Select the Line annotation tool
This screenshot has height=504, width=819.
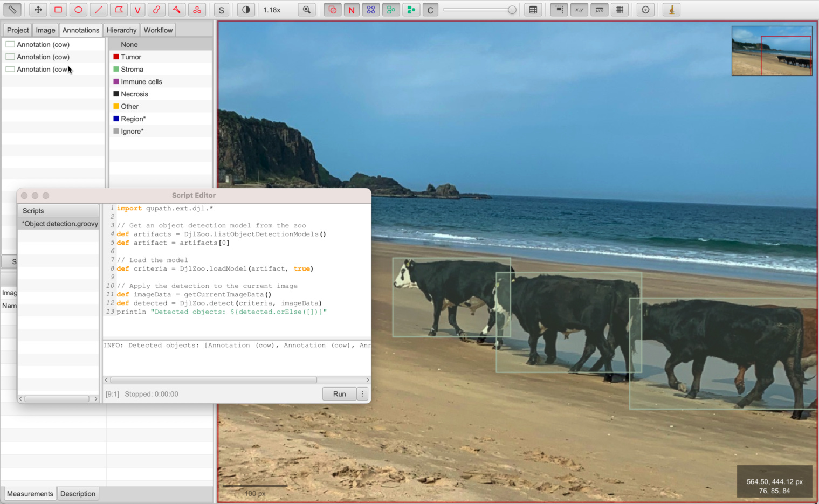[98, 10]
